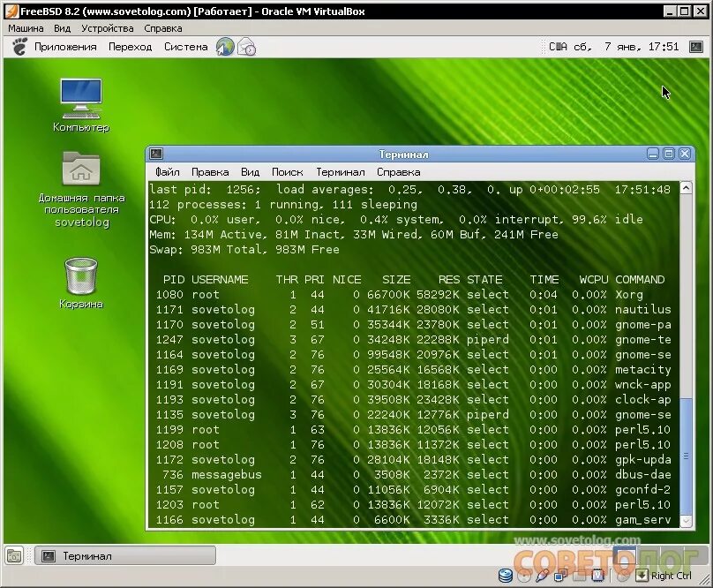This screenshot has width=713, height=588.
Task: Open terminal Файл menu
Action: pos(168,172)
